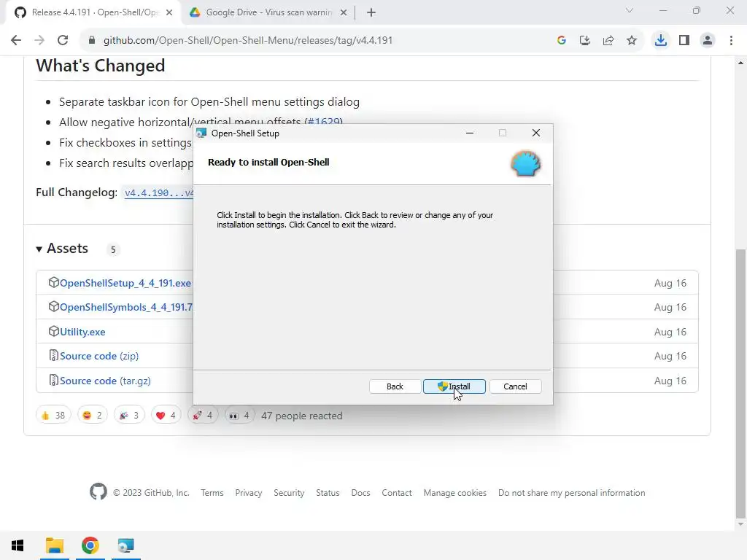Click the '47 people reacted' text

[x=301, y=416]
